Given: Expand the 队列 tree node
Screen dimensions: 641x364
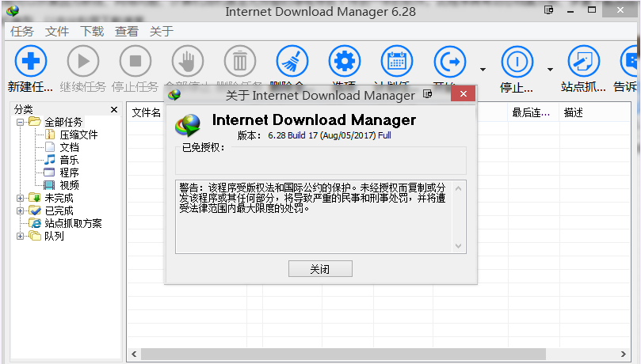Looking at the screenshot, I should point(20,237).
